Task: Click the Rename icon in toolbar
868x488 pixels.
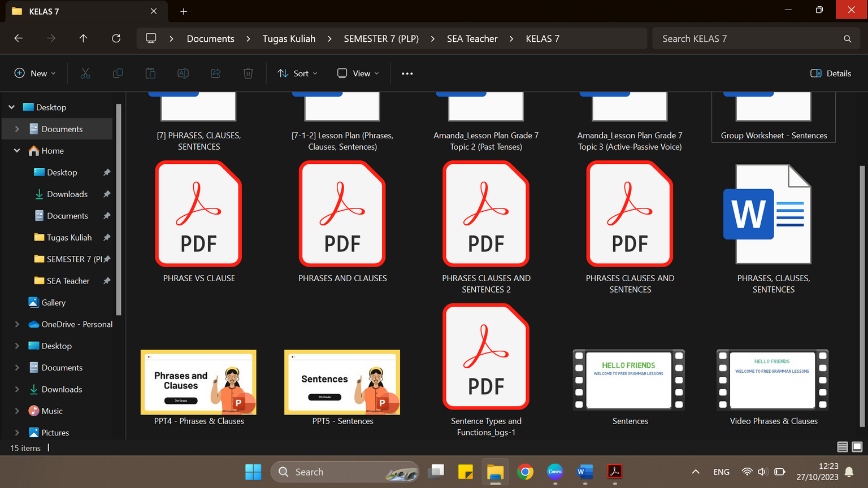Action: pos(183,73)
